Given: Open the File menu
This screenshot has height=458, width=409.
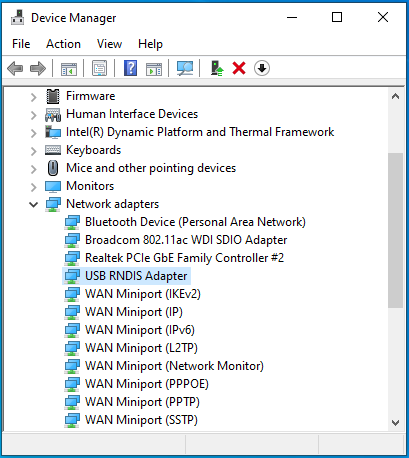Looking at the screenshot, I should 21,44.
